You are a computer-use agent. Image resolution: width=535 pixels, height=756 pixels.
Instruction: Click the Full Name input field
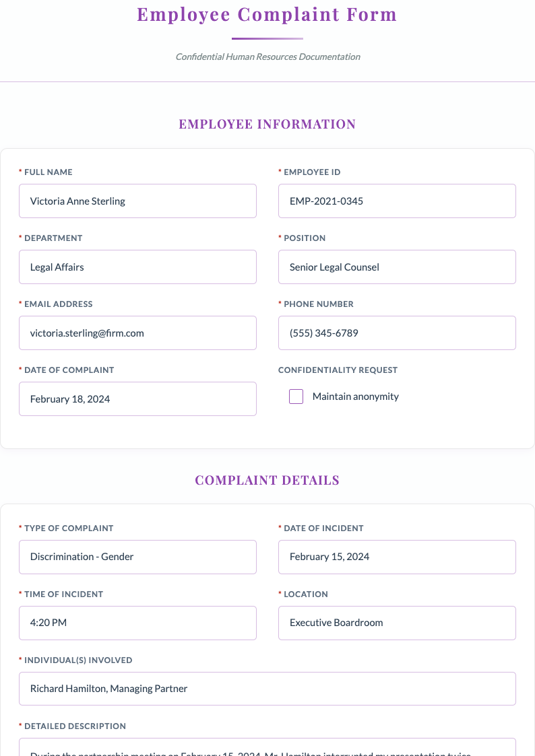[x=137, y=201]
